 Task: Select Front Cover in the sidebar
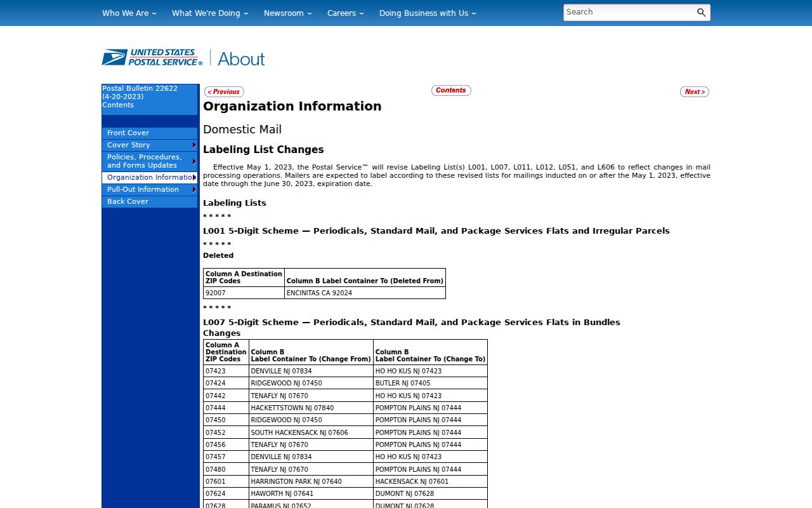point(150,133)
